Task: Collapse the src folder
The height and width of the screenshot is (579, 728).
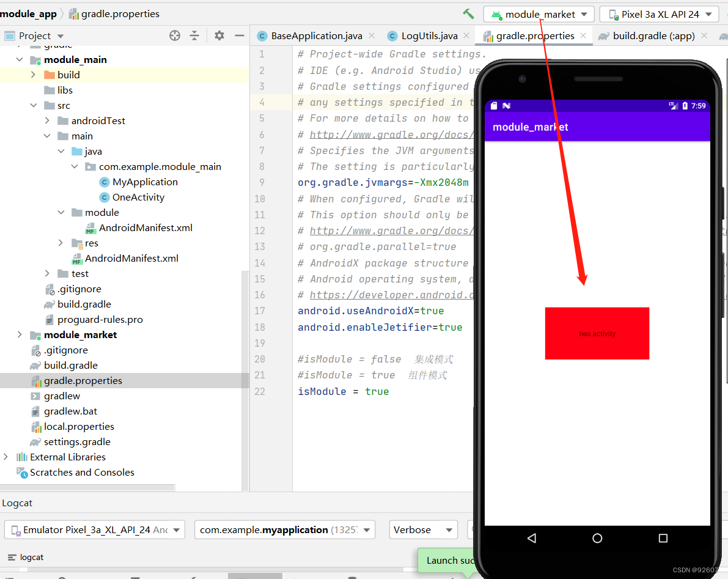Action: click(x=34, y=105)
